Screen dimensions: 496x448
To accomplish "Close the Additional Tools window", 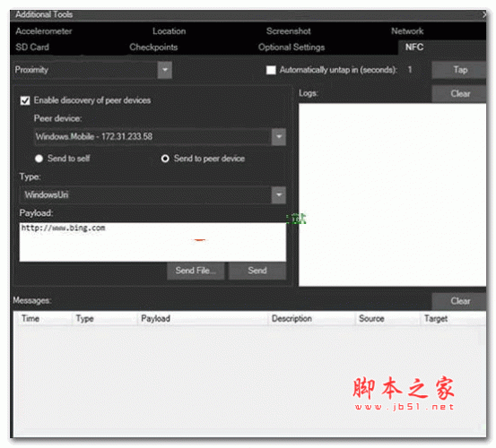I will pos(484,14).
